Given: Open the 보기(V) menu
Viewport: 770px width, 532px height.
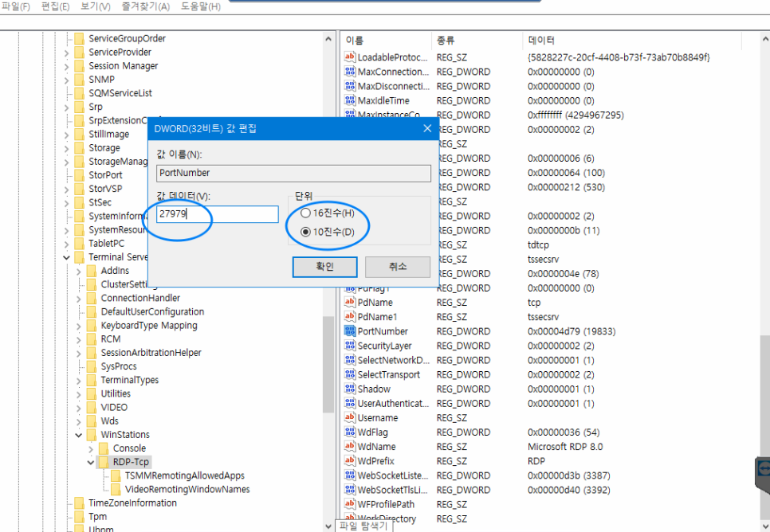Looking at the screenshot, I should tap(96, 7).
